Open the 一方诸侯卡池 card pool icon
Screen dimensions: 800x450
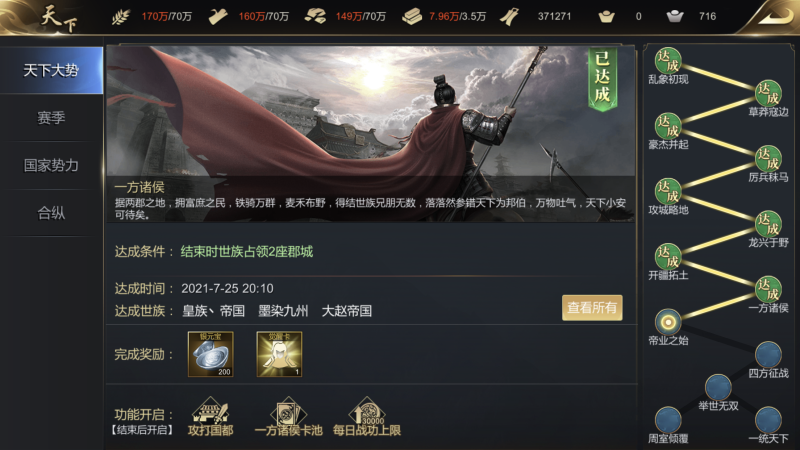[288, 417]
